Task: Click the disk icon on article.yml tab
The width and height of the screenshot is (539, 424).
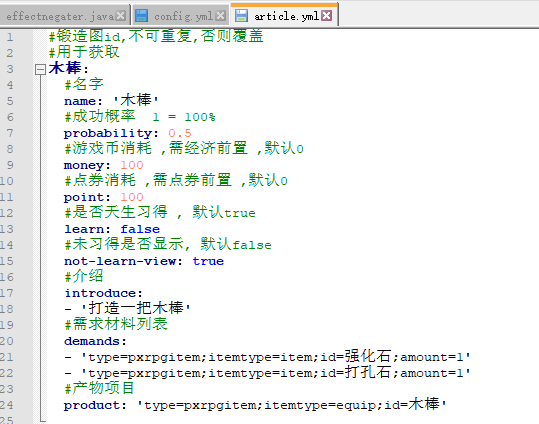Action: pos(241,16)
